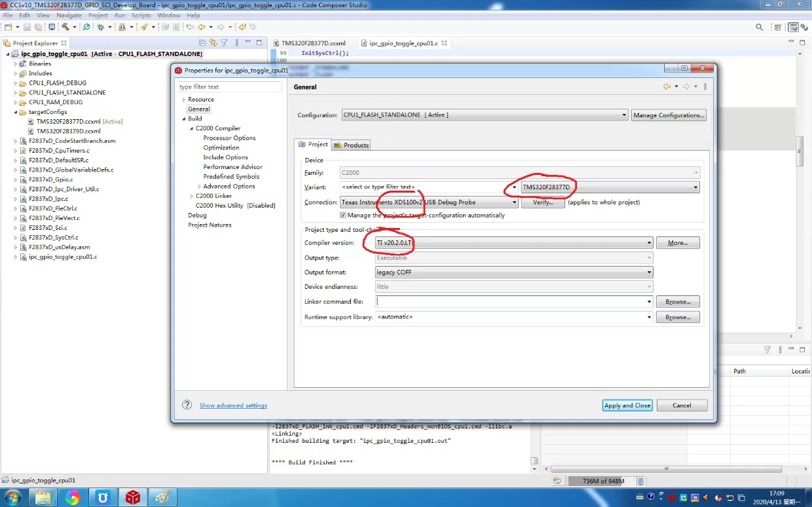812x507 pixels.
Task: Click dialog back history arrow icon
Action: [667, 86]
